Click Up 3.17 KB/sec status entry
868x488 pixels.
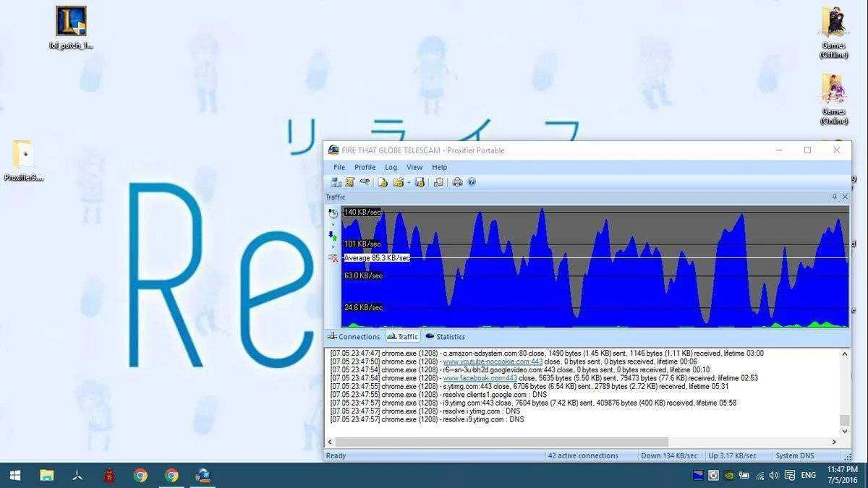tap(732, 456)
